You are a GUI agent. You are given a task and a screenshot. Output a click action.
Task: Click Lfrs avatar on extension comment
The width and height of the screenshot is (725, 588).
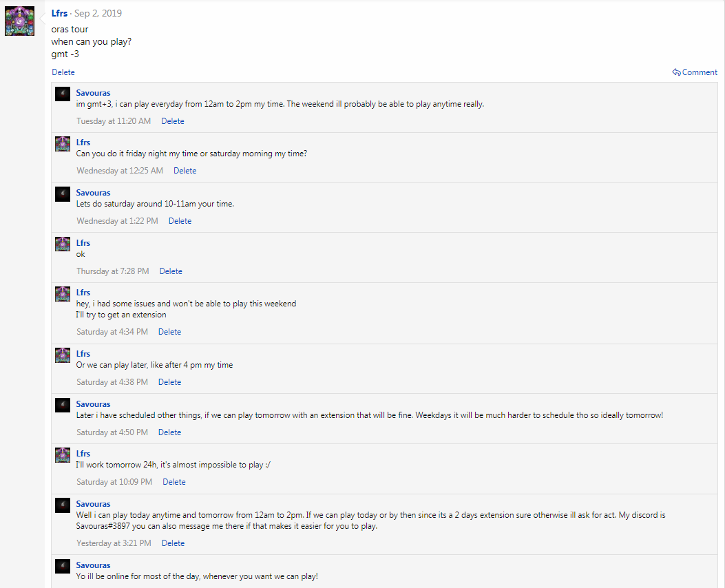[x=63, y=293]
